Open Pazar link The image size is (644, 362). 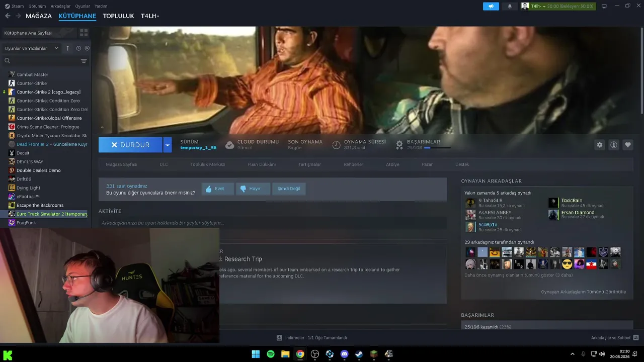[427, 164]
